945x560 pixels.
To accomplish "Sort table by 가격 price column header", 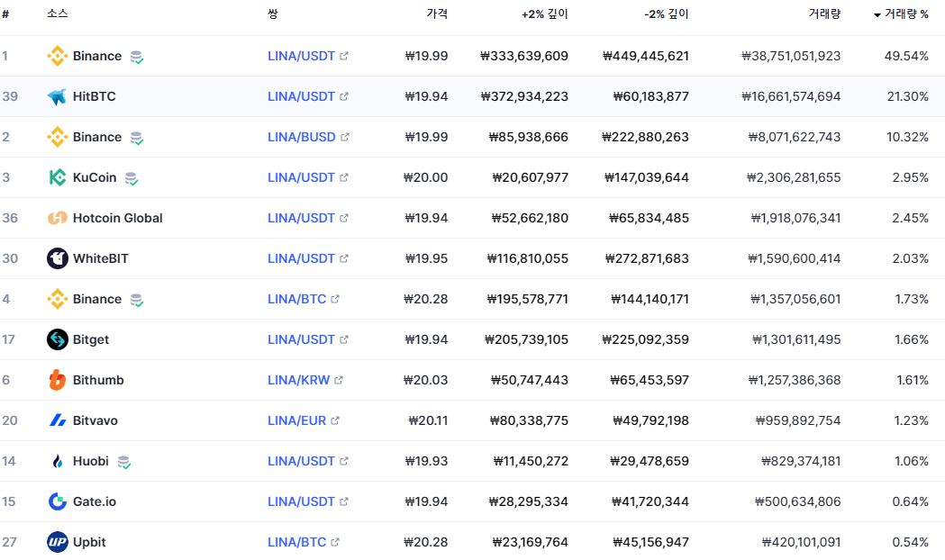I will click(x=437, y=14).
